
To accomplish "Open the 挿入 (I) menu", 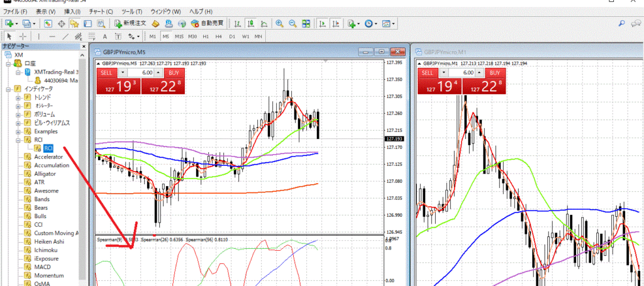I will pos(72,11).
